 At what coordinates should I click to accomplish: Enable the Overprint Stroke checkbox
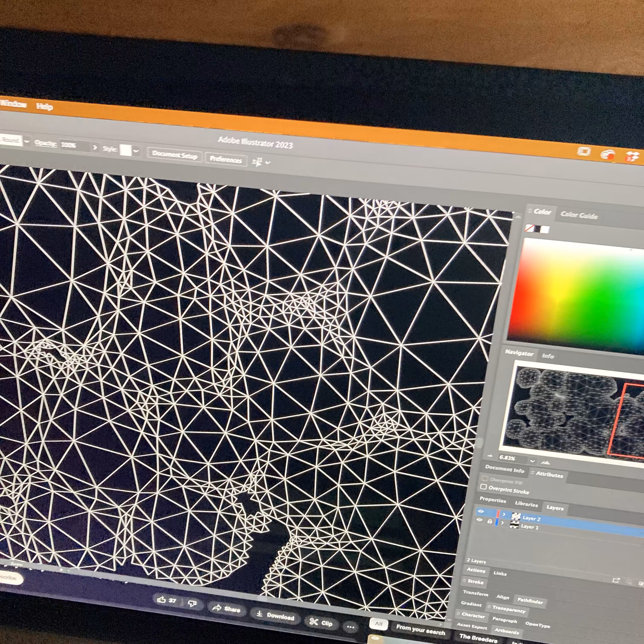coord(483,487)
